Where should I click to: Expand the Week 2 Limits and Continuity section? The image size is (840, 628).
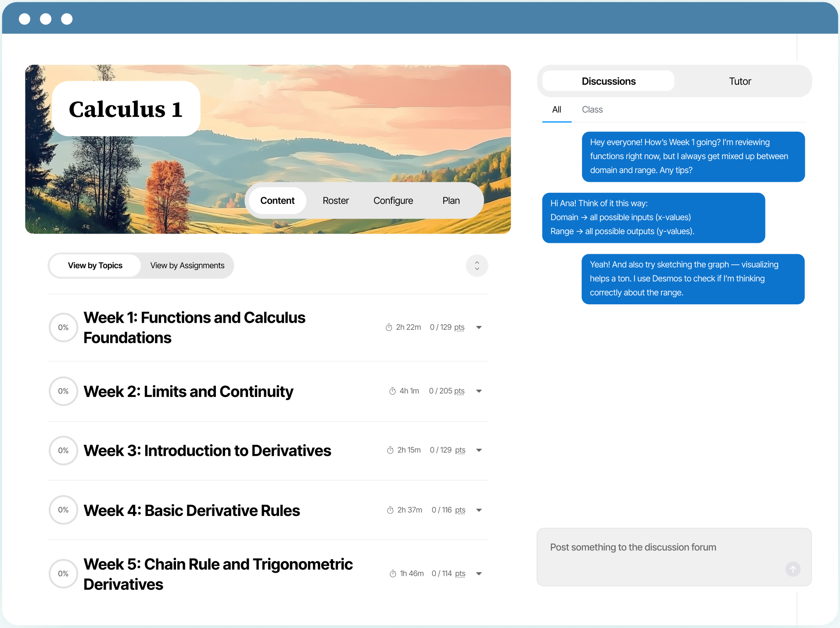click(x=479, y=391)
